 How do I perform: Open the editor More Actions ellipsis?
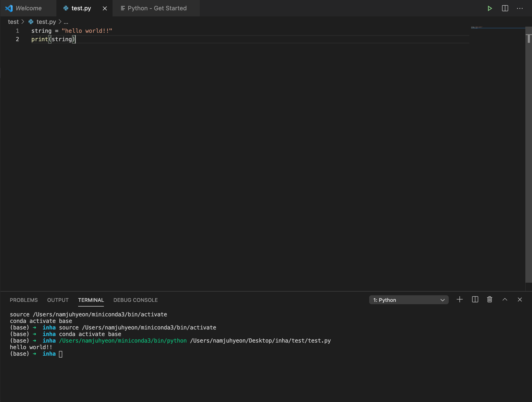tap(520, 8)
